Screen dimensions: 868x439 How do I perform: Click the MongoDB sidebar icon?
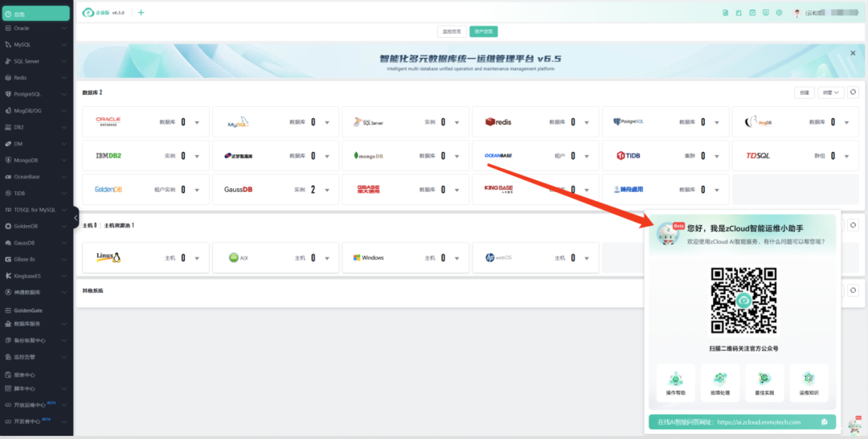tap(8, 161)
